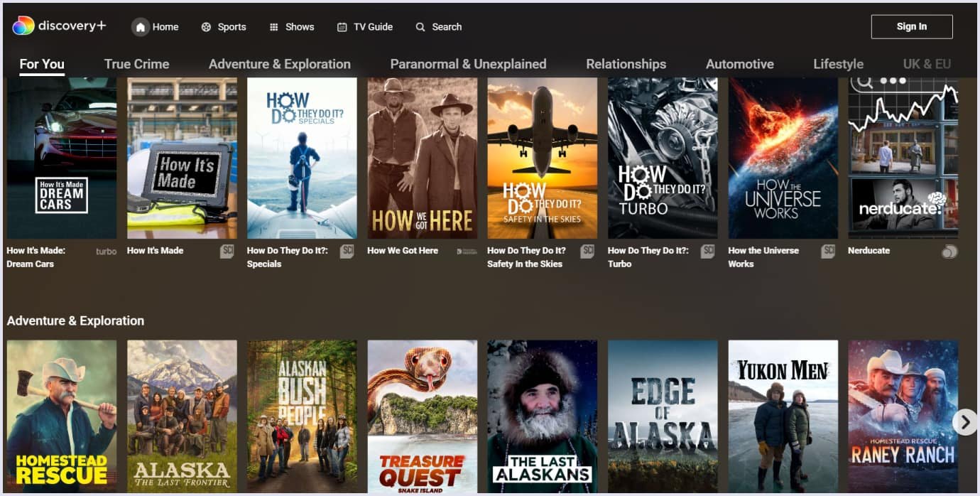The width and height of the screenshot is (980, 496).
Task: Click the Home house icon
Action: pyautogui.click(x=141, y=27)
